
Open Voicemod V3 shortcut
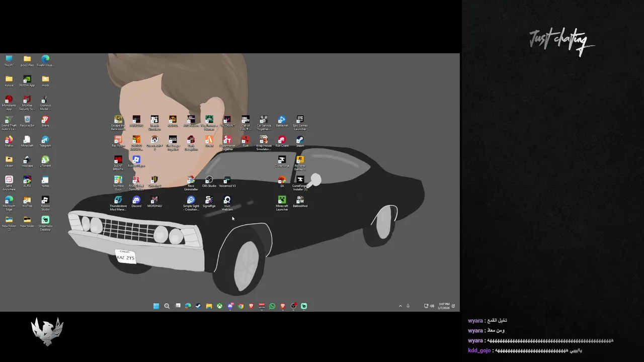tap(227, 182)
